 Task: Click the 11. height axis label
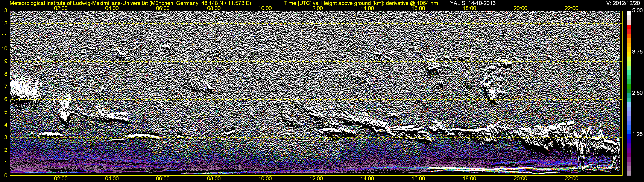[x=5, y=36]
